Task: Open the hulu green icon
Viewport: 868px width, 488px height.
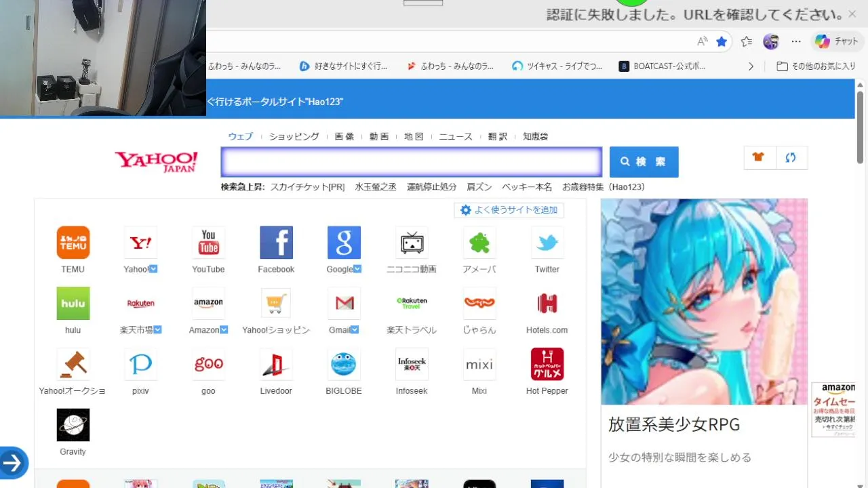Action: tap(73, 304)
